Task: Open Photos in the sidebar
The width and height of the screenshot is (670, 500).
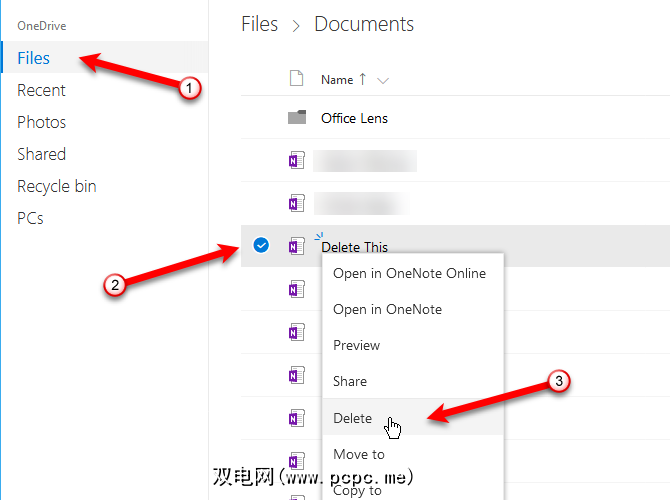Action: click(41, 122)
